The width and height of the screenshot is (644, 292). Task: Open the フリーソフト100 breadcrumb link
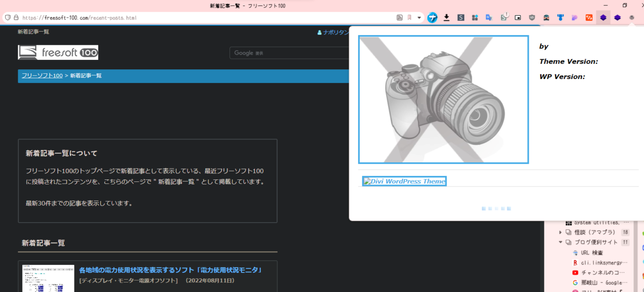tap(42, 75)
